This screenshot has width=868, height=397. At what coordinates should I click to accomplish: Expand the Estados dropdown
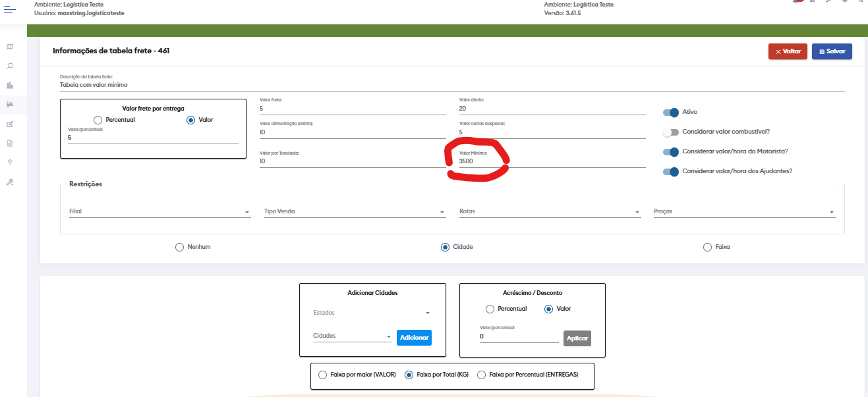(x=372, y=313)
